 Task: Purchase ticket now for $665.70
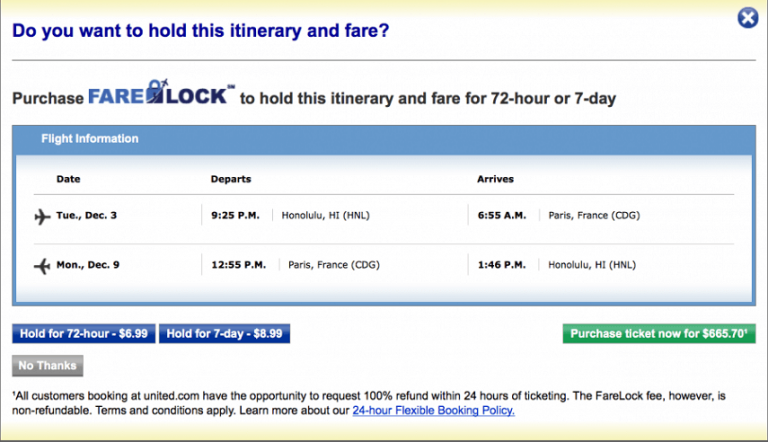(x=660, y=334)
